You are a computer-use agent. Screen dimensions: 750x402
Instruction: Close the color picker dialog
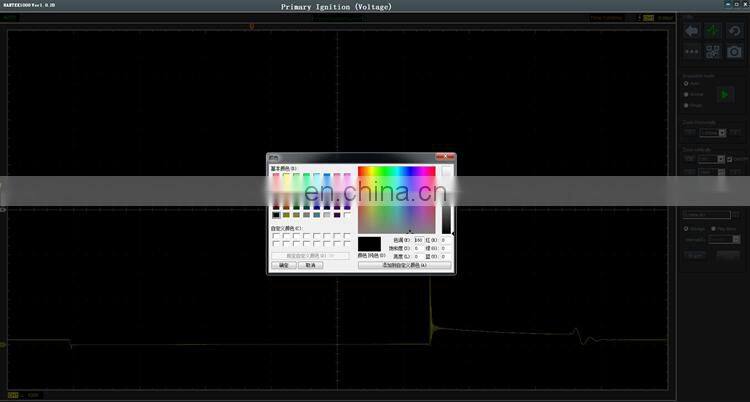(450, 157)
